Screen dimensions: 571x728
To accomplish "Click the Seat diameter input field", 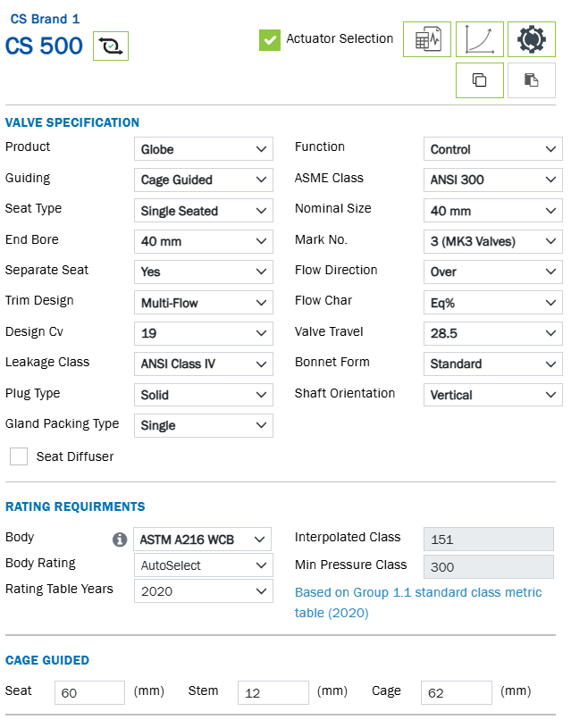I will click(x=89, y=692).
